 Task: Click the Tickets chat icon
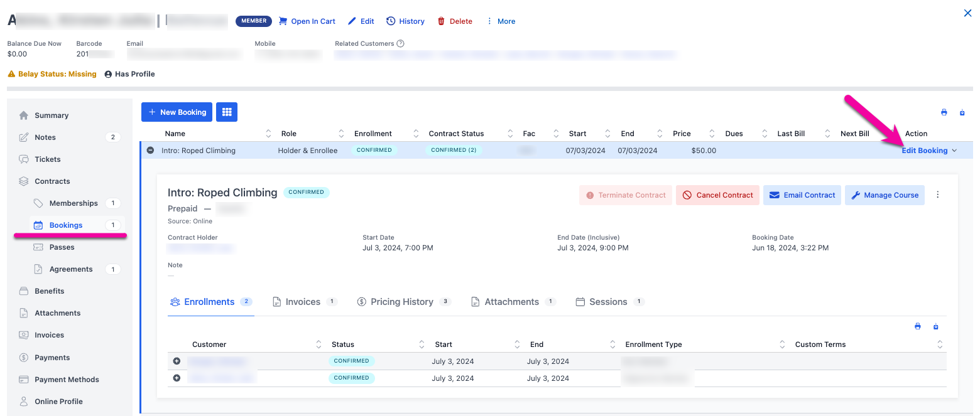pos(24,159)
